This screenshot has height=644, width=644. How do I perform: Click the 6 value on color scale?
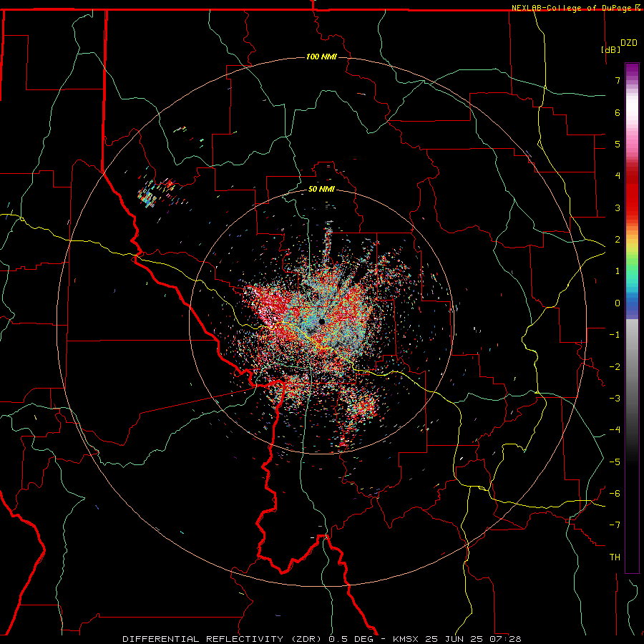tap(618, 112)
